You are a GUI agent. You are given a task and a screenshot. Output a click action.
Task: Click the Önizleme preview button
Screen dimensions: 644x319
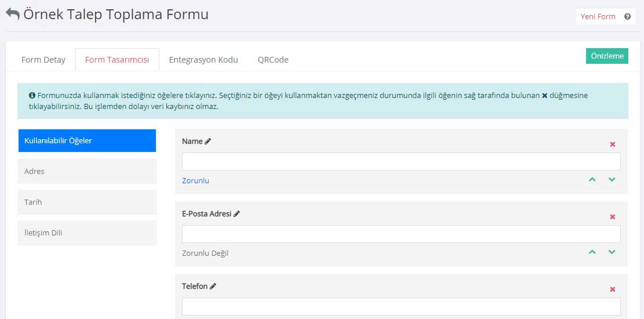pos(607,56)
